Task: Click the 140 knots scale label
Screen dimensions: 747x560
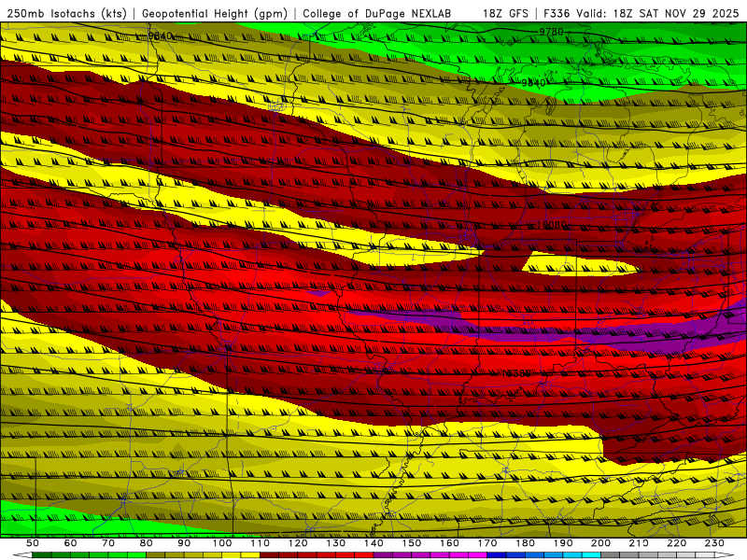Action: point(373,543)
